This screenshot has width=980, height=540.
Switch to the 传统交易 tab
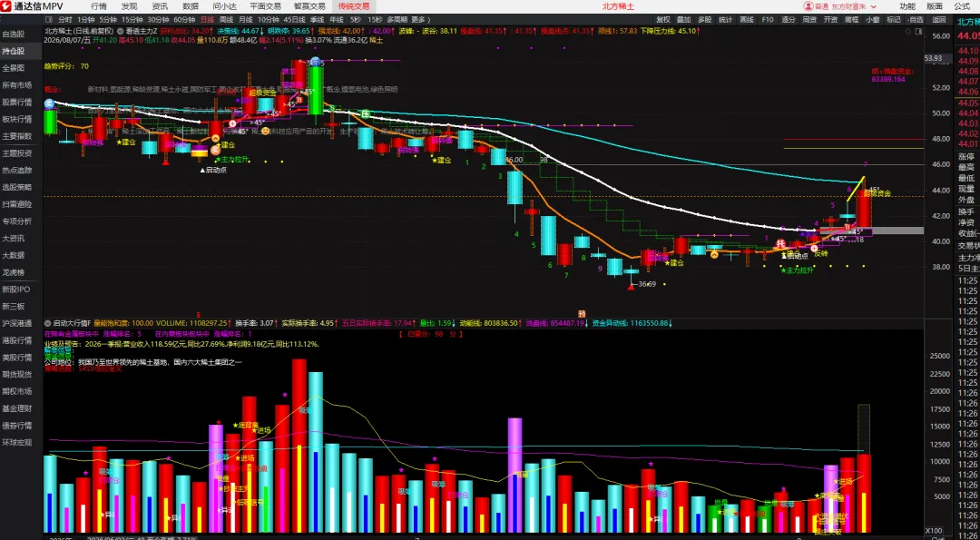click(x=354, y=6)
